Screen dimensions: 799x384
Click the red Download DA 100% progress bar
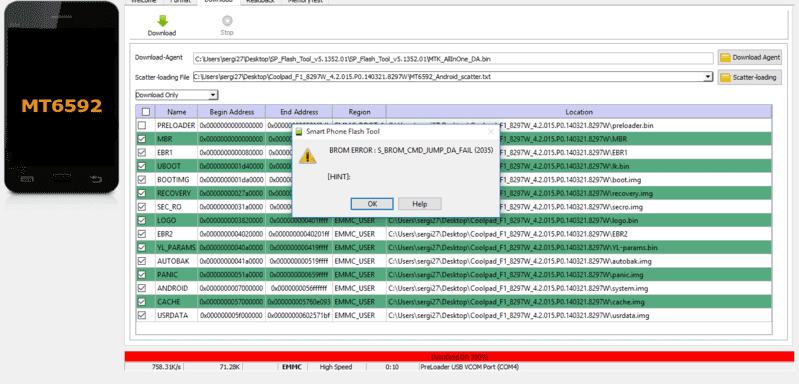[459, 356]
